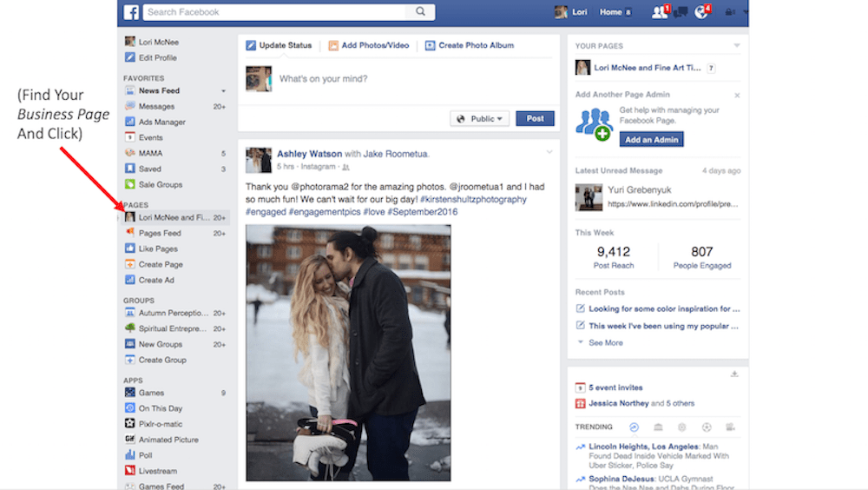Open the messages chat icon
This screenshot has width=868, height=490.
pos(681,11)
